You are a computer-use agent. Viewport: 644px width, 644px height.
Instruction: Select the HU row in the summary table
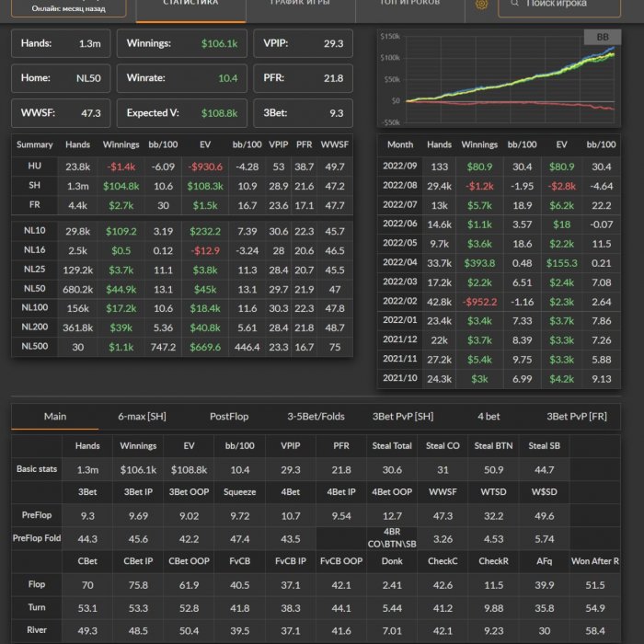coord(180,166)
